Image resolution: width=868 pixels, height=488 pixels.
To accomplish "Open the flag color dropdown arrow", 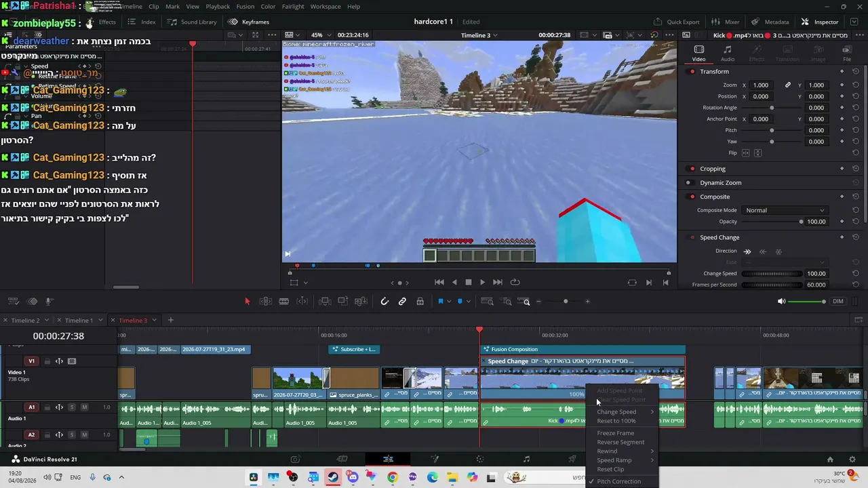I will click(x=448, y=302).
